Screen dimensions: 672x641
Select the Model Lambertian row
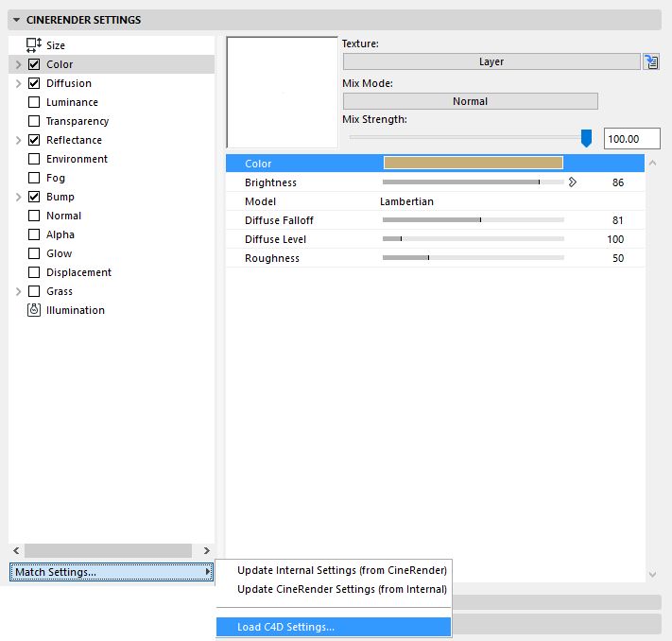tap(435, 201)
